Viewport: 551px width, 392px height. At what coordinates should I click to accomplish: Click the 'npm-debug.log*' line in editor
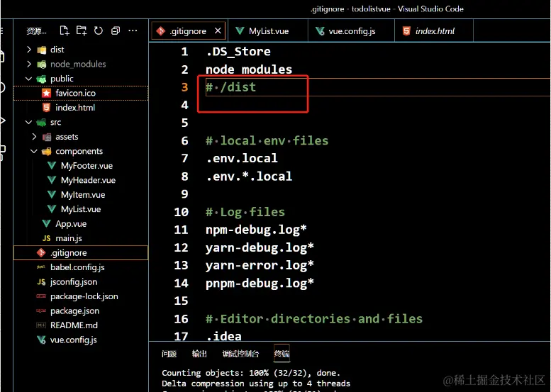coord(256,230)
